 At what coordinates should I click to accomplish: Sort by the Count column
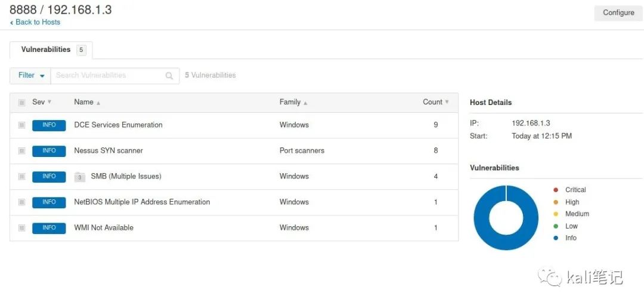tap(436, 102)
